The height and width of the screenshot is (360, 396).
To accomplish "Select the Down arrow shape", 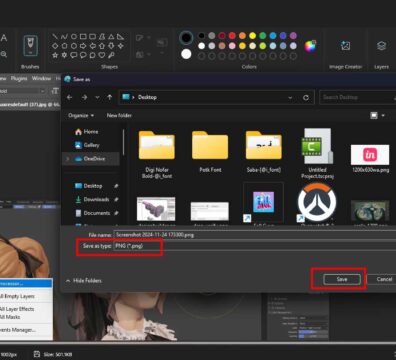I will pos(111,46).
